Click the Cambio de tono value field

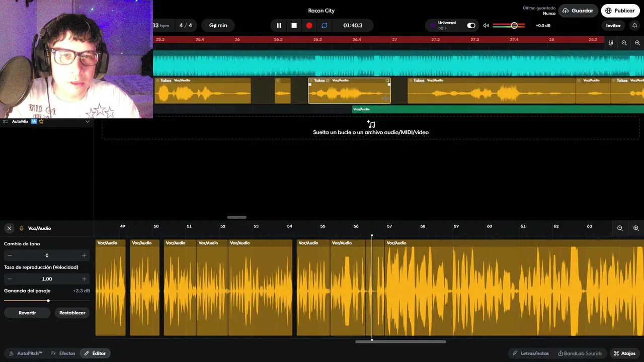[47, 255]
